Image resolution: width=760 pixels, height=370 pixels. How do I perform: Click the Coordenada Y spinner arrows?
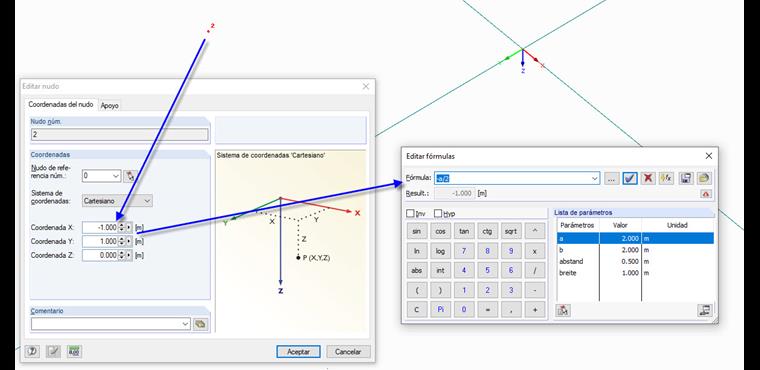tap(122, 241)
